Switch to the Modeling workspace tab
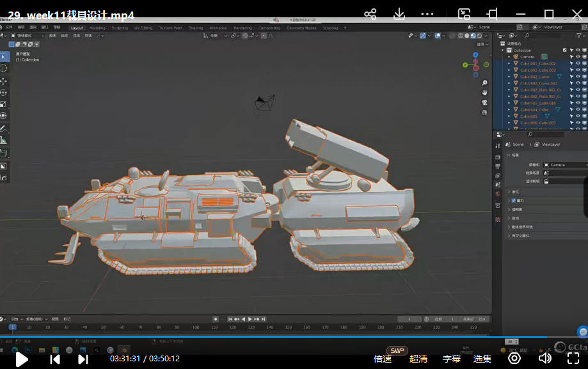The height and width of the screenshot is (369, 588). click(97, 28)
